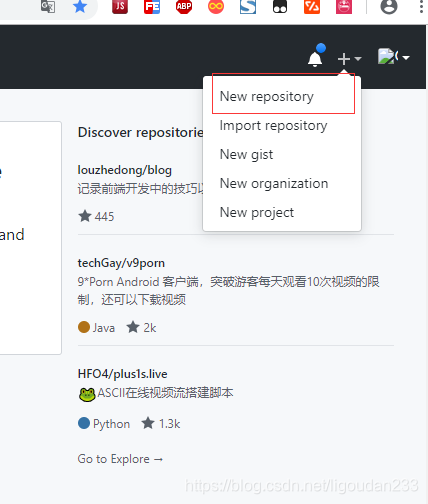Click the 445 star count
The image size is (428, 504).
click(96, 217)
